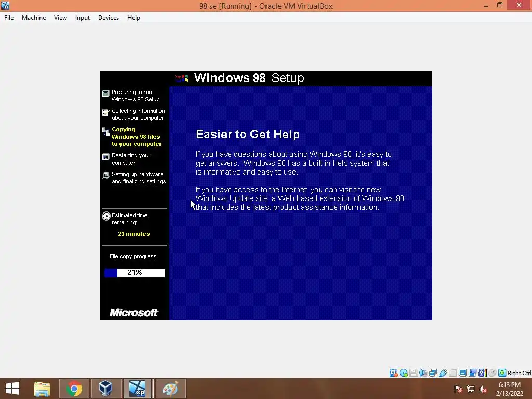The width and height of the screenshot is (532, 399).
Task: Open the Devices menu
Action: click(x=109, y=18)
